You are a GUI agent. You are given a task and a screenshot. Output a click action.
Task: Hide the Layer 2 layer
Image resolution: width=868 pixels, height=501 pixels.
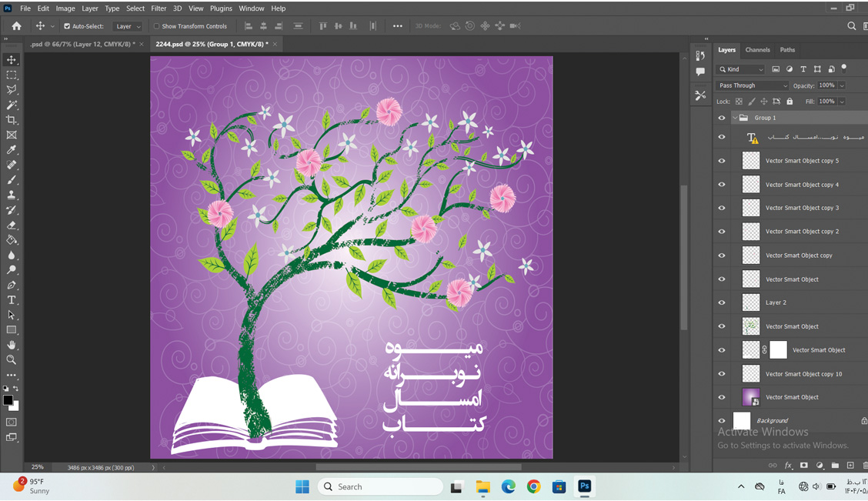click(721, 302)
